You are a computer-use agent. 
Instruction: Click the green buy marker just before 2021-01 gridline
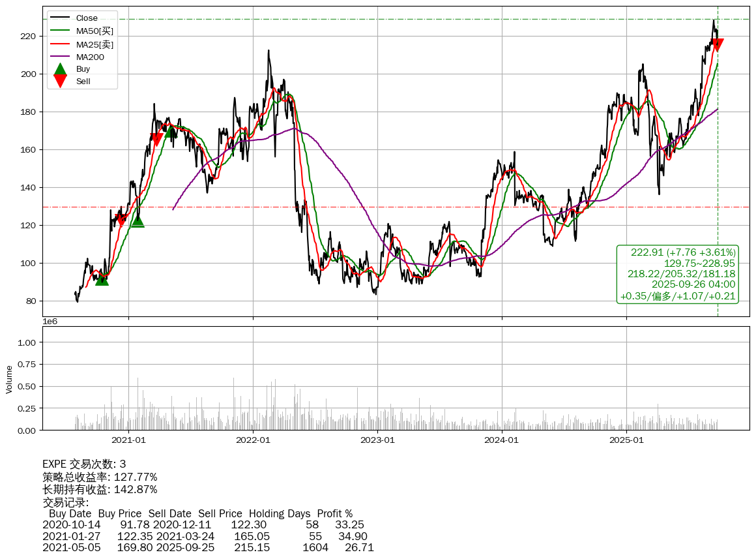138,221
